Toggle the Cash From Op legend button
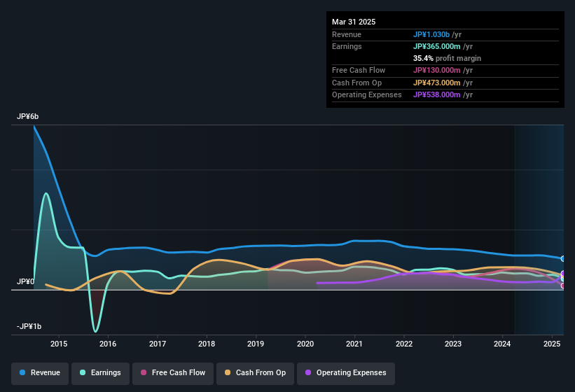 click(255, 373)
